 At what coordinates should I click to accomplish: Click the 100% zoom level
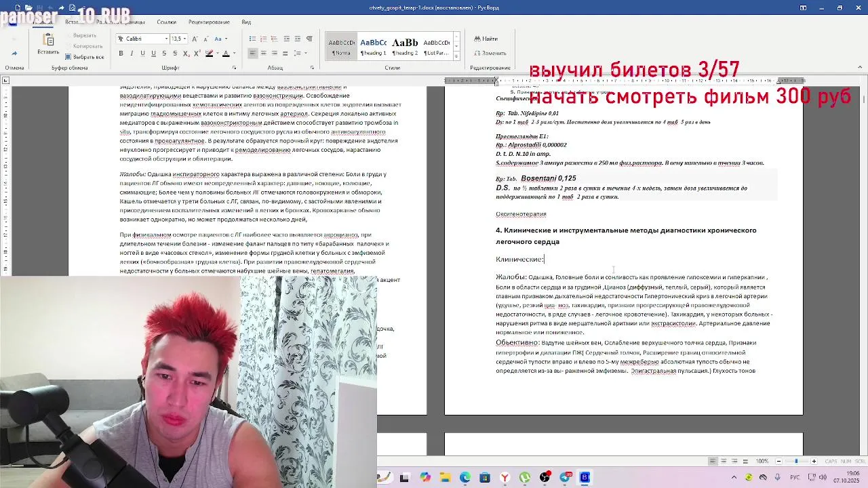pyautogui.click(x=762, y=461)
